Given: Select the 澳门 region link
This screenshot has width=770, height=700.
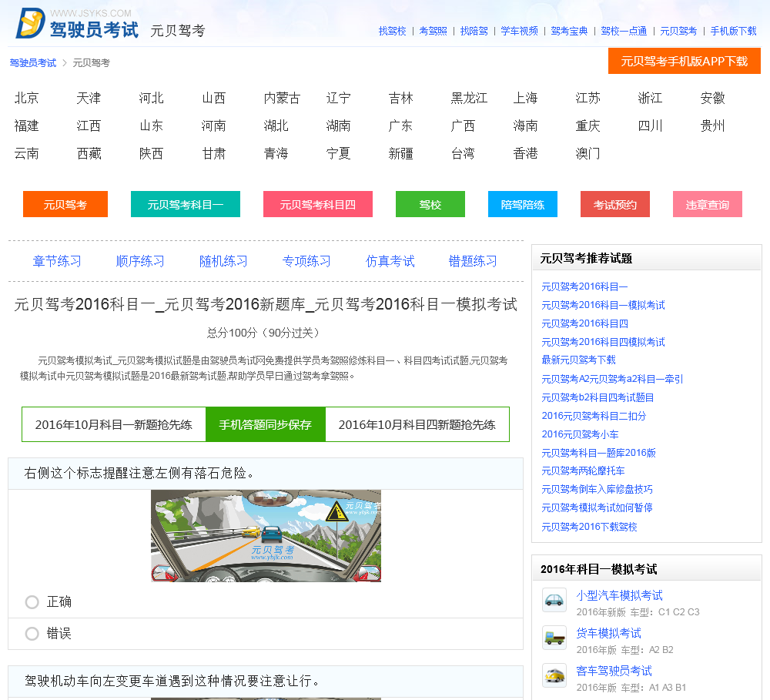Looking at the screenshot, I should click(x=588, y=153).
